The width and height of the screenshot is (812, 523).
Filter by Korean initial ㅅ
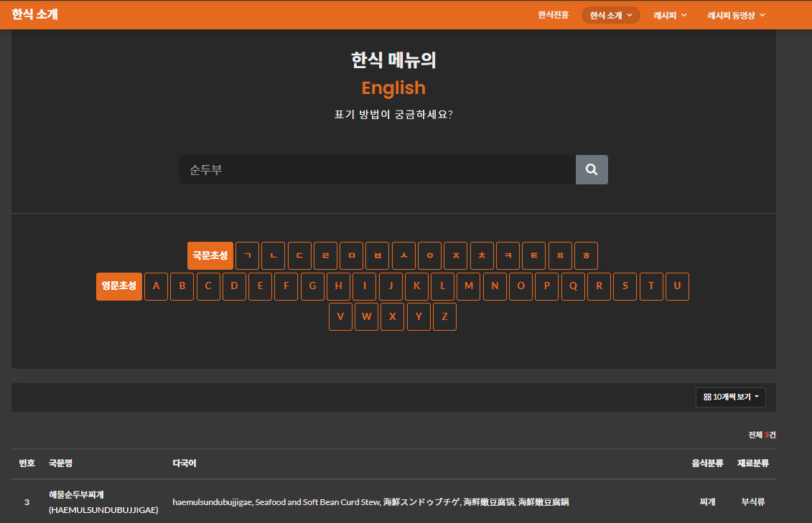pyautogui.click(x=404, y=255)
